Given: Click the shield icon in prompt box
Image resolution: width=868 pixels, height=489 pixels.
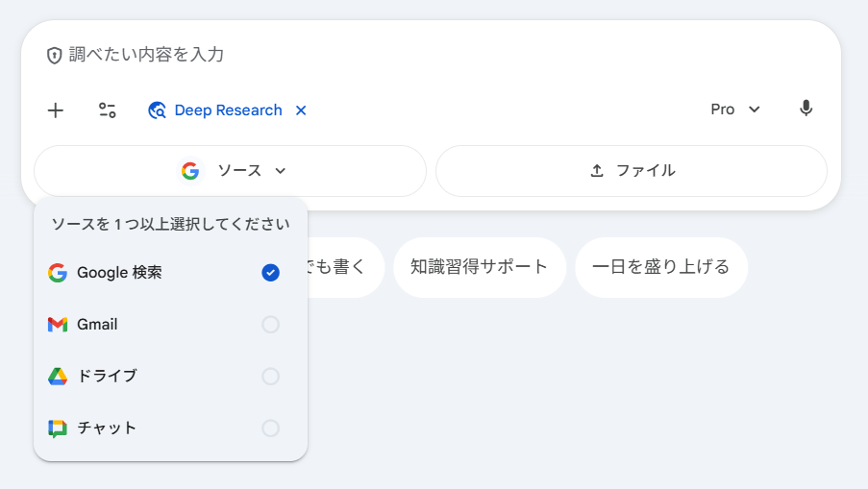Looking at the screenshot, I should (x=55, y=56).
